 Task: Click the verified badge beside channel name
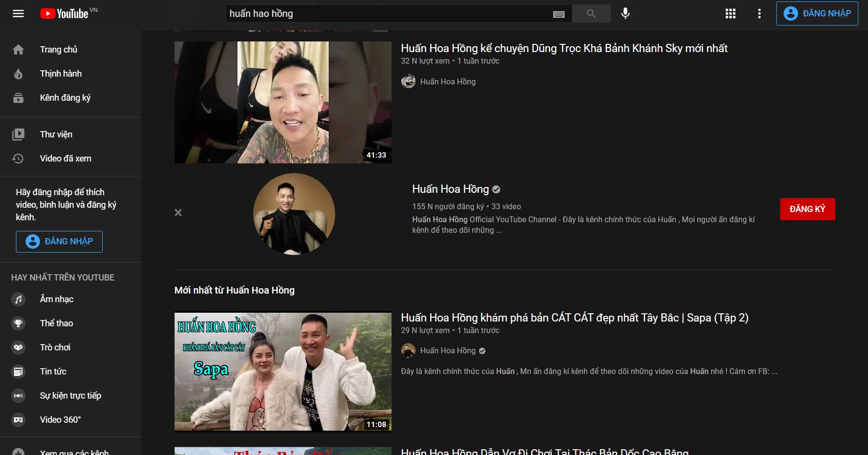click(496, 189)
